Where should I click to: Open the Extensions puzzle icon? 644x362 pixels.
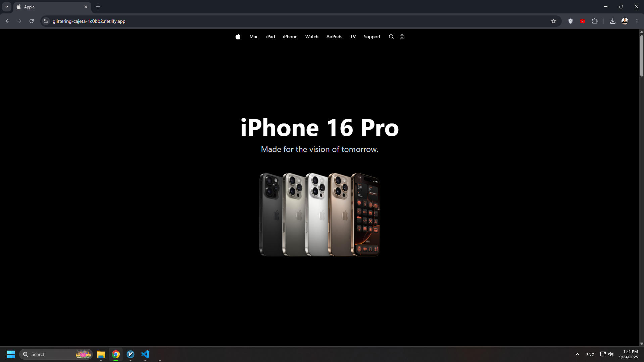[x=595, y=21]
